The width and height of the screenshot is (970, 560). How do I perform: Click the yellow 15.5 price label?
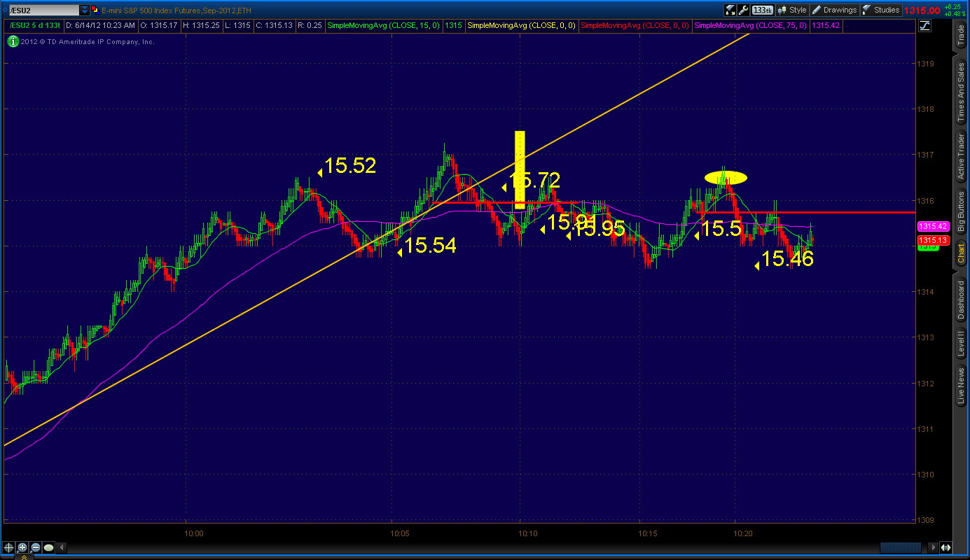tap(721, 229)
